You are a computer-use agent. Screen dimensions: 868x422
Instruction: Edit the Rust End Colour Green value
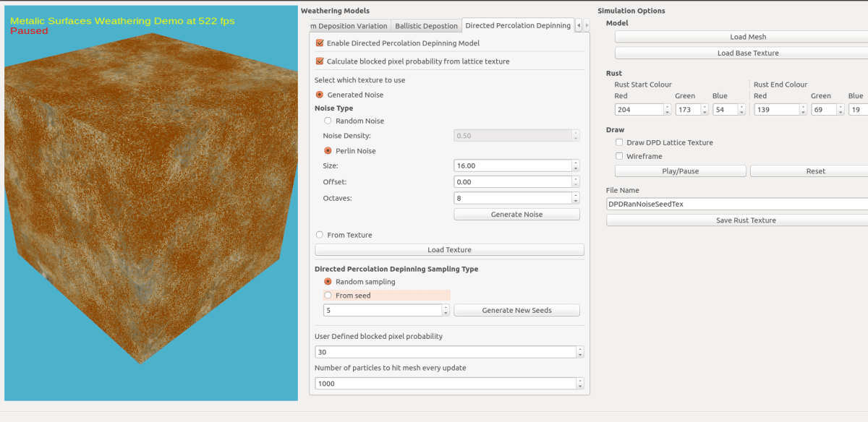825,109
